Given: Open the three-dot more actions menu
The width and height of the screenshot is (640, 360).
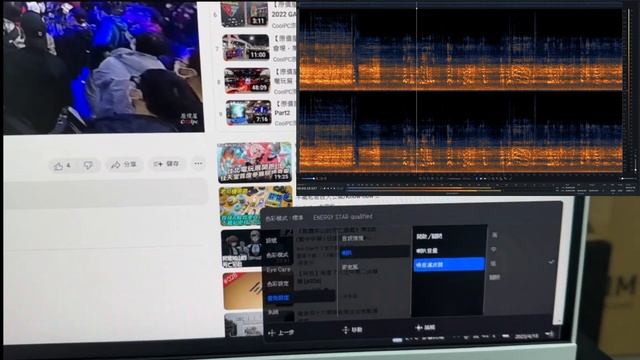Looking at the screenshot, I should point(198,164).
